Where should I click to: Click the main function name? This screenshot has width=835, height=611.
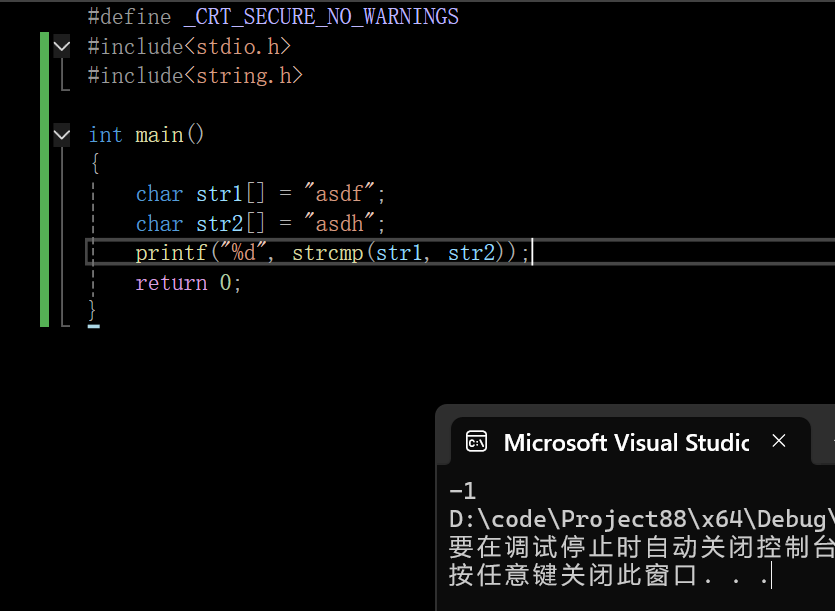(x=159, y=135)
